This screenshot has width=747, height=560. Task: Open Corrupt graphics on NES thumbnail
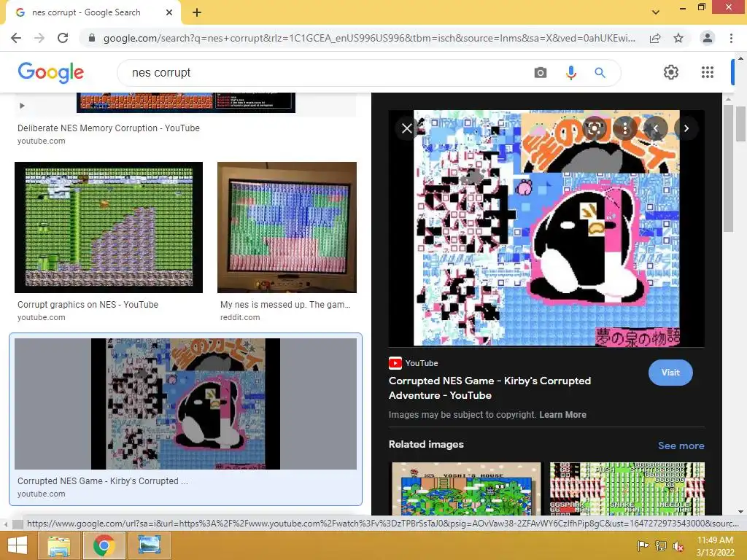click(x=109, y=227)
